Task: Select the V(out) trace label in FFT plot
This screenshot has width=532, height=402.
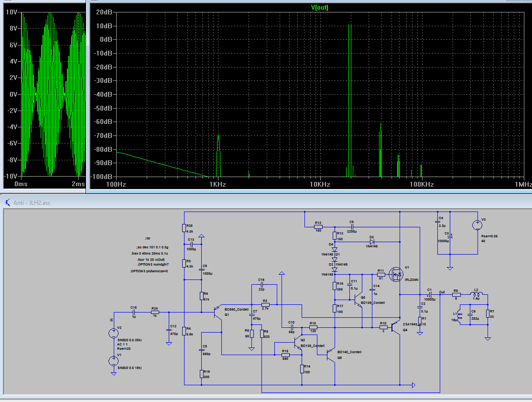Action: tap(319, 7)
